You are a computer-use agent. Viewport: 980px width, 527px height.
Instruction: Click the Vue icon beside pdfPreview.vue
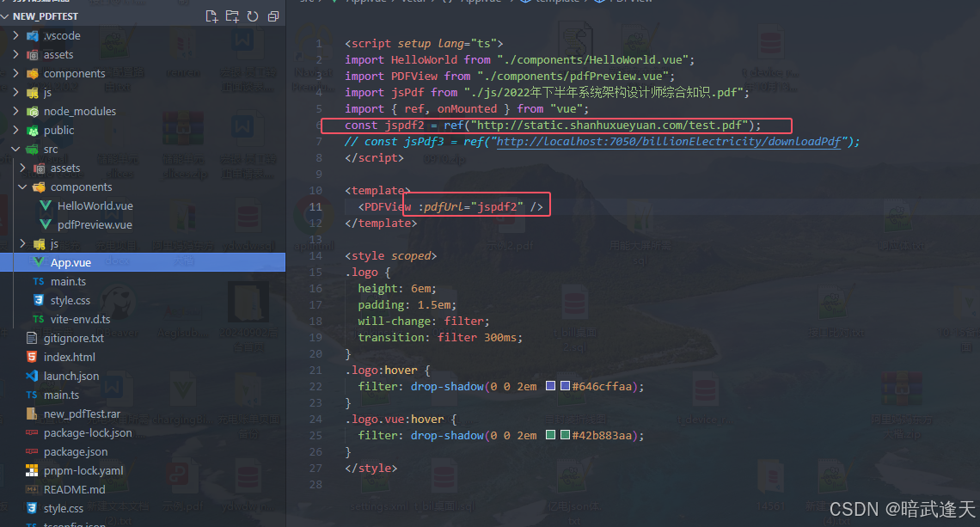(45, 224)
